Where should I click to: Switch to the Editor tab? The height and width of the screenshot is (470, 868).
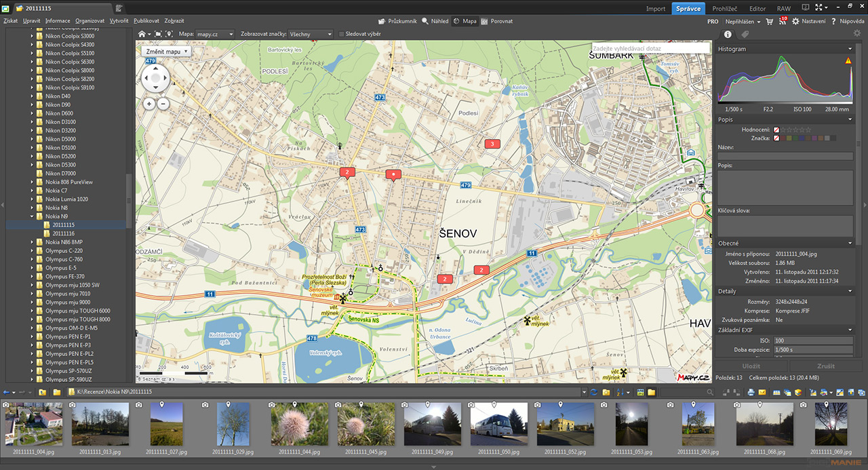(x=757, y=9)
